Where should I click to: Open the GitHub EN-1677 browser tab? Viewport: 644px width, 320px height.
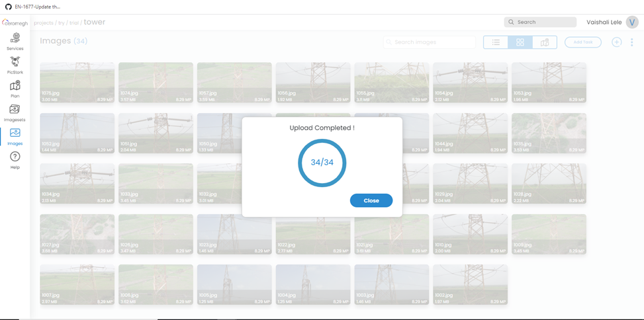pyautogui.click(x=33, y=7)
